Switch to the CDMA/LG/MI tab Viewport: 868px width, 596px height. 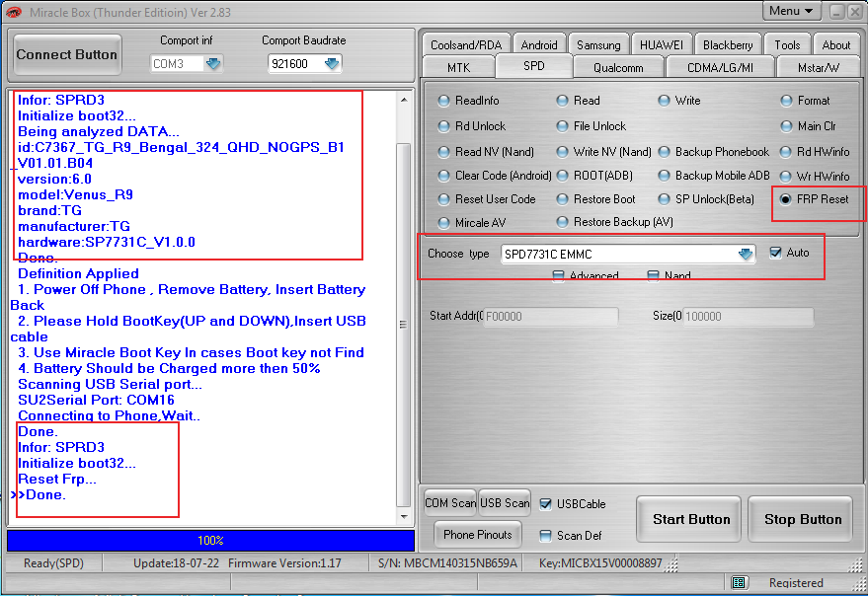tap(720, 67)
